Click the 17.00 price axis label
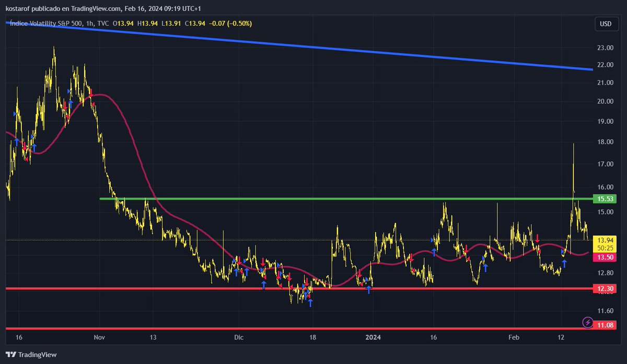Image resolution: width=627 pixels, height=364 pixels. 606,164
